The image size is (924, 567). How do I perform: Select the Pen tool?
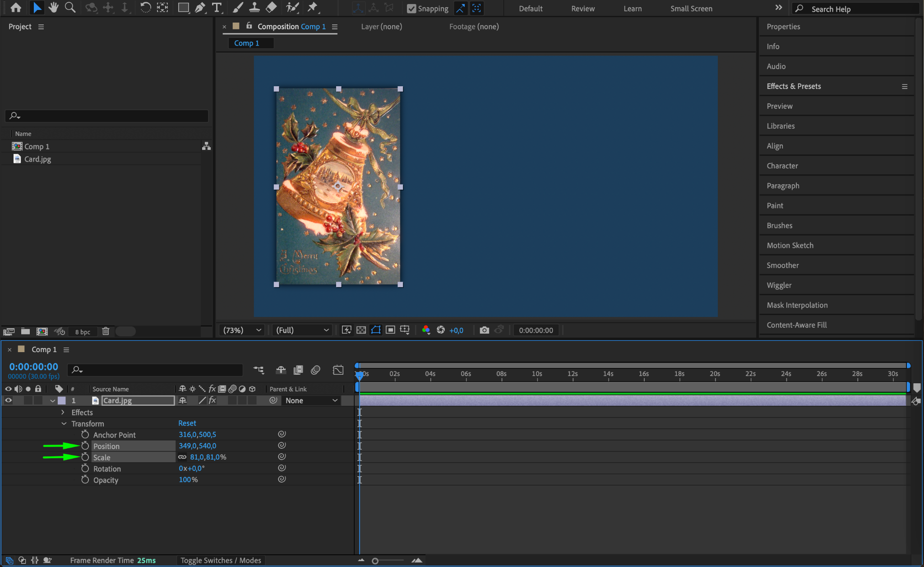200,7
